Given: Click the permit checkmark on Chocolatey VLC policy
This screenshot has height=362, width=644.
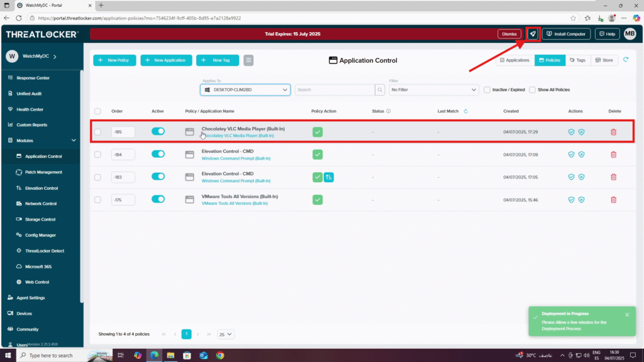Looking at the screenshot, I should point(318,132).
